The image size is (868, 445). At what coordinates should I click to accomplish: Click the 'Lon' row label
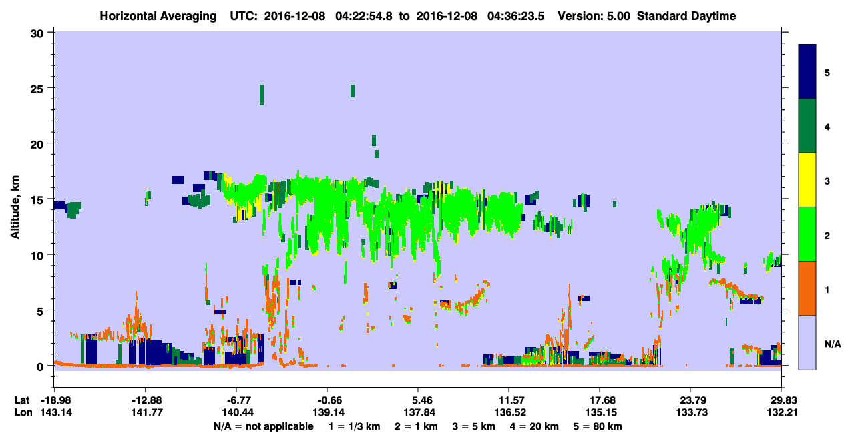pyautogui.click(x=23, y=412)
